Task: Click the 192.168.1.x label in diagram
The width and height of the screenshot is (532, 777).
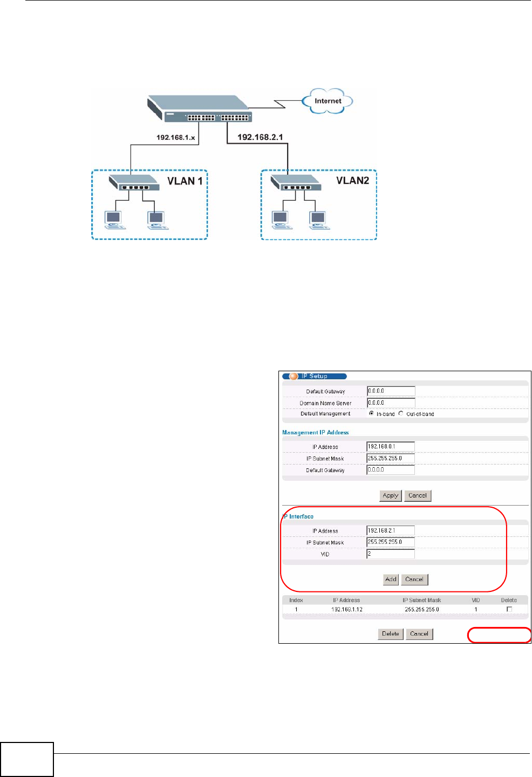Action: pyautogui.click(x=175, y=138)
